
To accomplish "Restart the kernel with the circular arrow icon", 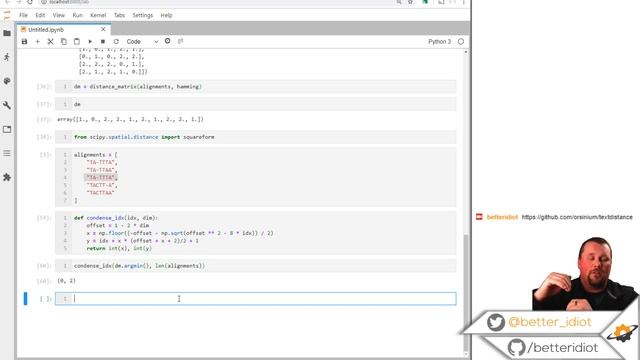I will tap(116, 42).
